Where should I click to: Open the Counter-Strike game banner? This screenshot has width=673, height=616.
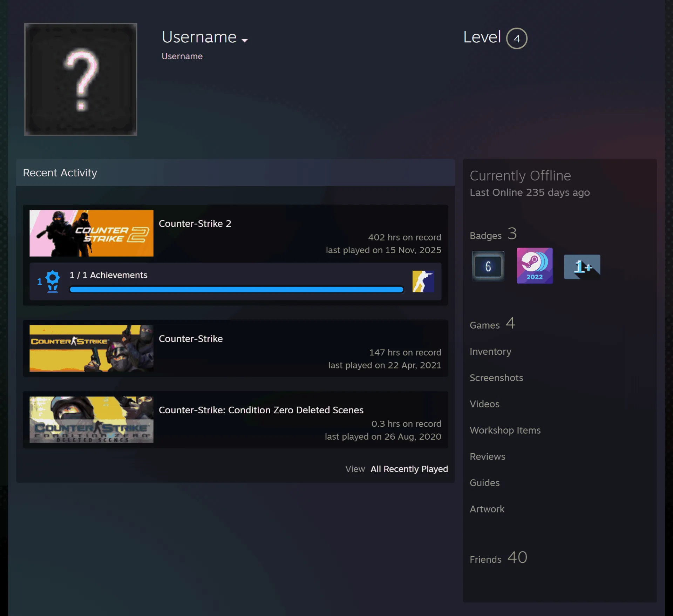pyautogui.click(x=91, y=348)
